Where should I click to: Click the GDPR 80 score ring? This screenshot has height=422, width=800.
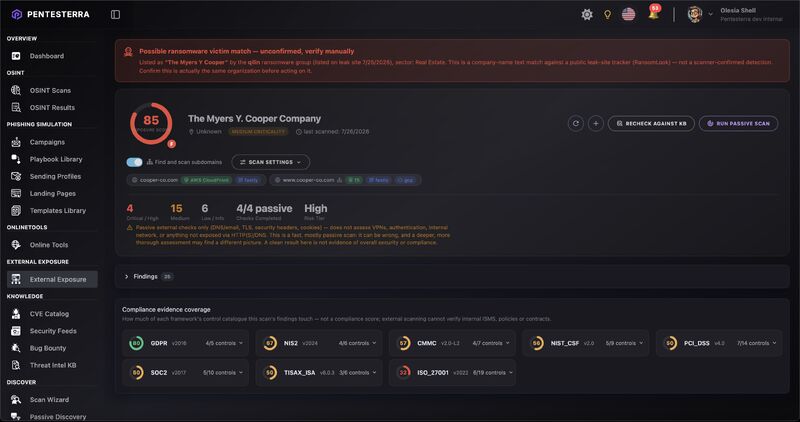[136, 343]
